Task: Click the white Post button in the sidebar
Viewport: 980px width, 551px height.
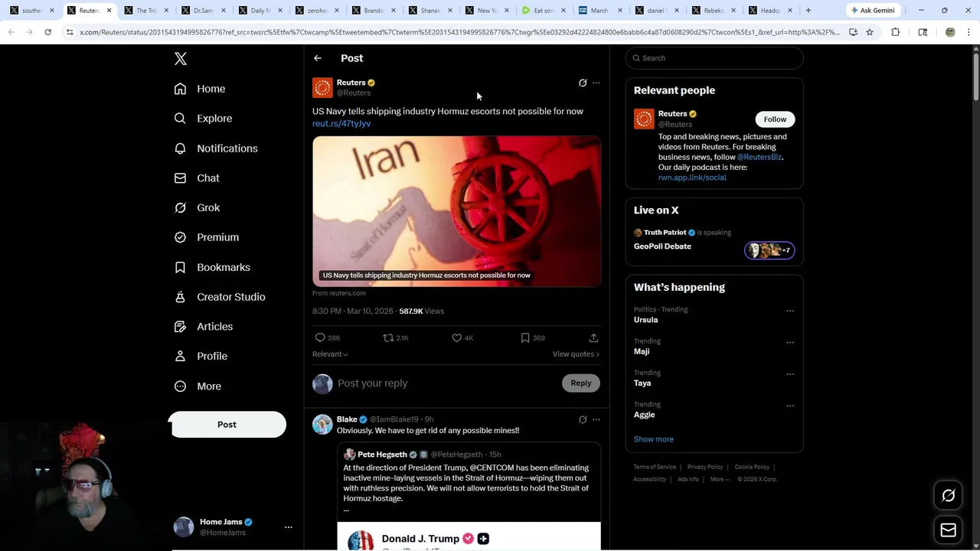Action: 227,425
